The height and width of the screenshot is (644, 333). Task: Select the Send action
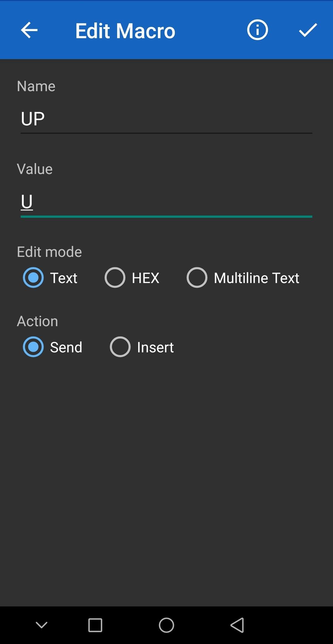click(x=33, y=347)
